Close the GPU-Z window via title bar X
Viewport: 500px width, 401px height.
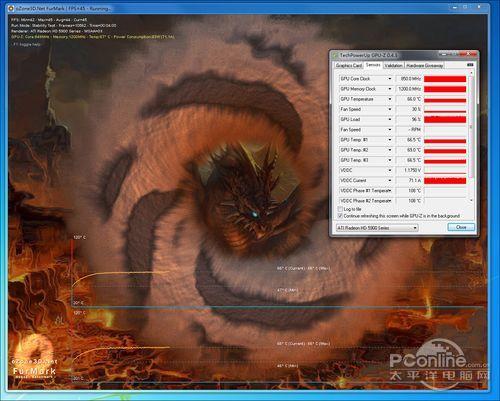pyautogui.click(x=469, y=53)
